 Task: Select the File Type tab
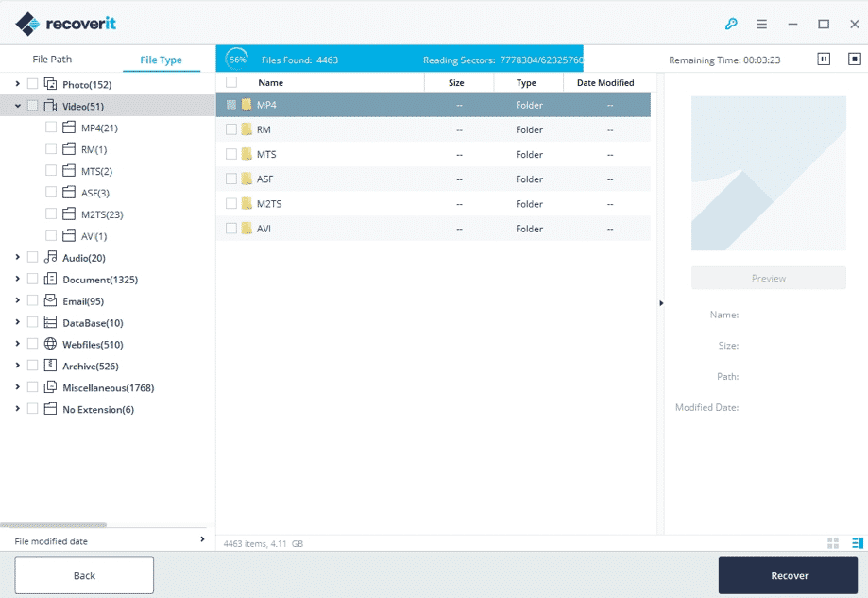[161, 60]
